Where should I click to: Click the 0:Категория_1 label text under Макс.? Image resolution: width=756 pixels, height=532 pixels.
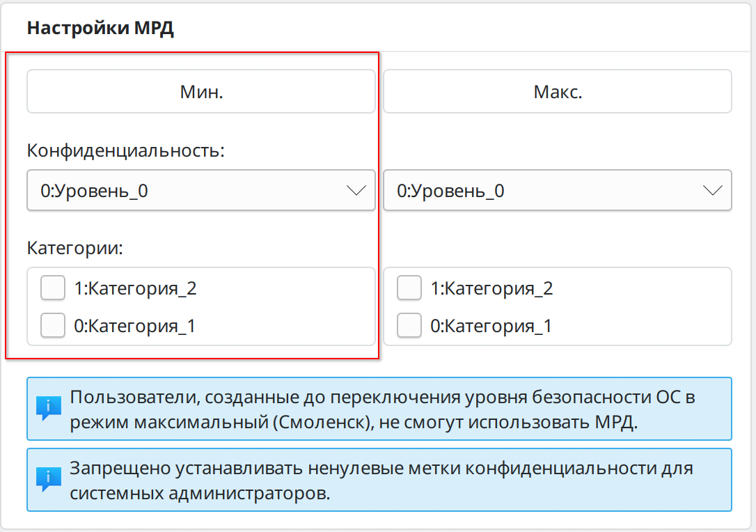point(491,326)
